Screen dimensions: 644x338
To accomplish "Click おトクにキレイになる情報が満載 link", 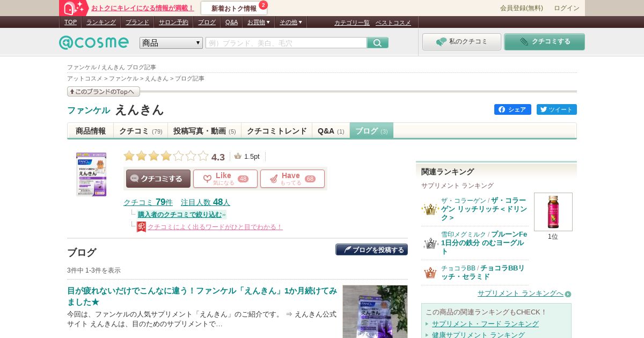I will (x=143, y=8).
